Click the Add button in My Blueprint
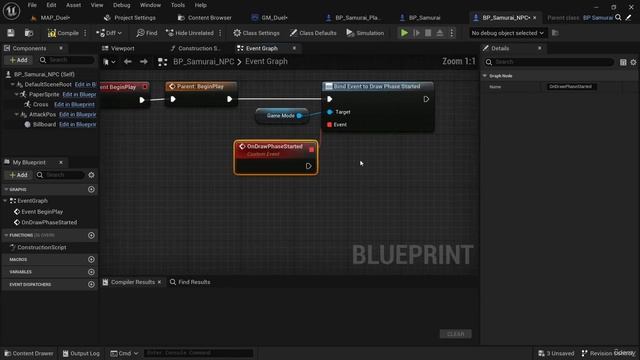Image resolution: width=640 pixels, height=360 pixels. (x=18, y=175)
